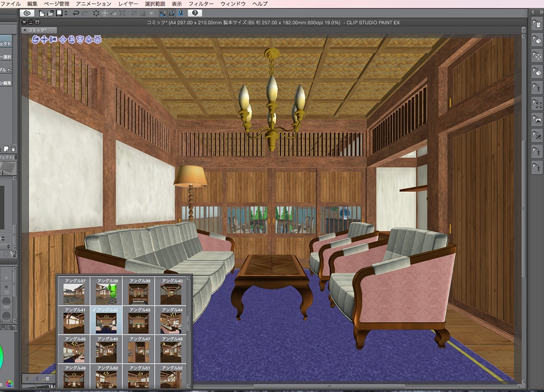Click the camera pan 3D manipulator icon
Image resolution: width=544 pixels, height=392 pixels.
coord(44,40)
